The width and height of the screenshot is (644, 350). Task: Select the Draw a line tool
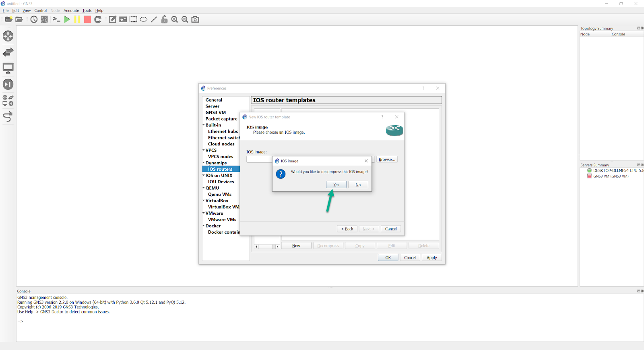pyautogui.click(x=154, y=19)
